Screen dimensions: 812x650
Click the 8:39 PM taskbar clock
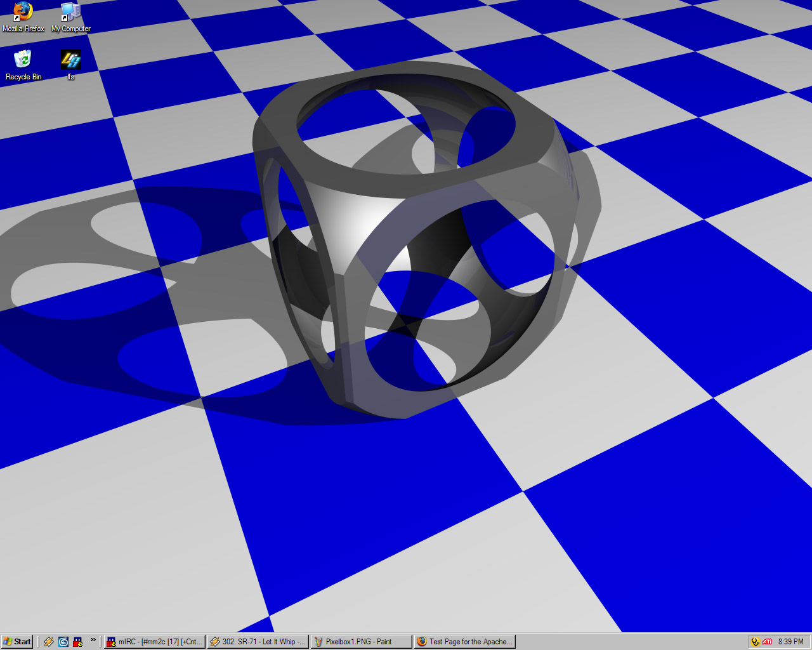pyautogui.click(x=790, y=642)
